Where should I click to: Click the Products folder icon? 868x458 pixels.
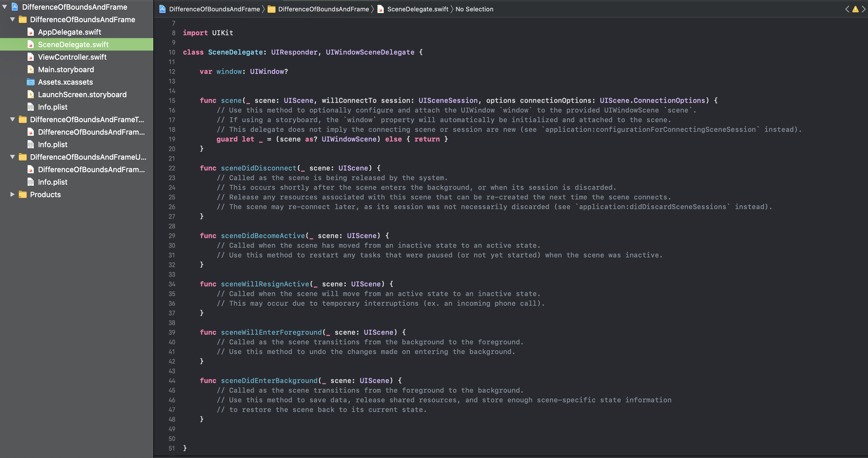click(22, 194)
